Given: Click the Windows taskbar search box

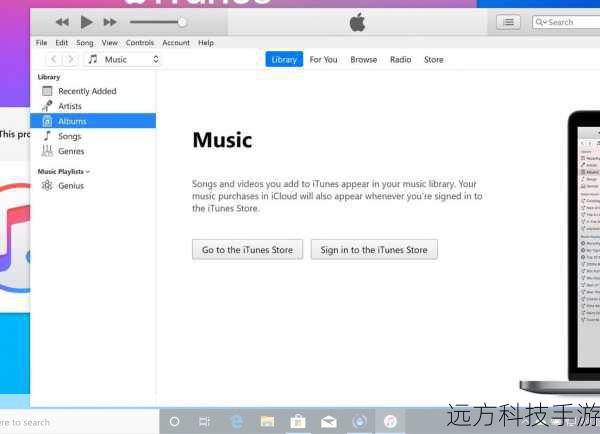Looking at the screenshot, I should [x=79, y=422].
